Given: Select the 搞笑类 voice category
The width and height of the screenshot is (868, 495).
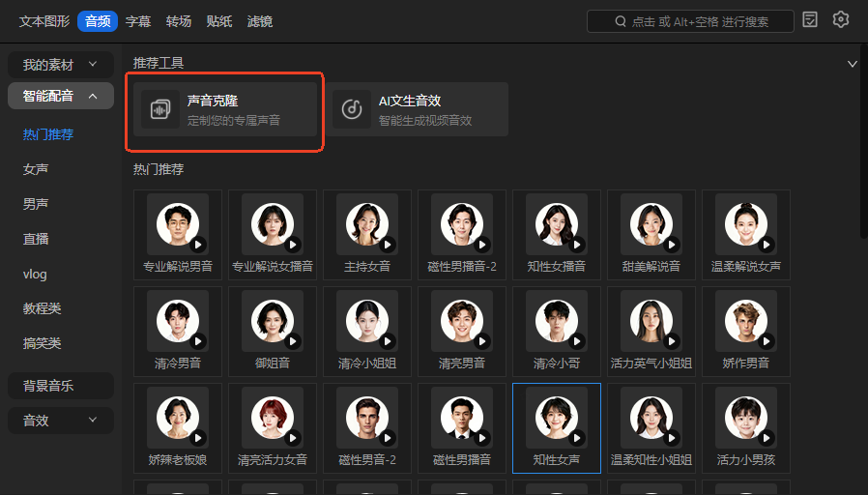Looking at the screenshot, I should pyautogui.click(x=43, y=343).
